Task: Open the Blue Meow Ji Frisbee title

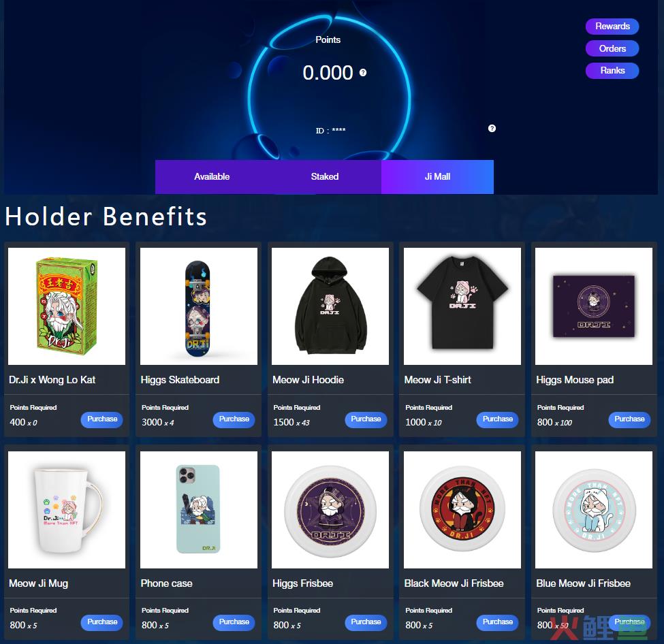Action: (x=583, y=583)
